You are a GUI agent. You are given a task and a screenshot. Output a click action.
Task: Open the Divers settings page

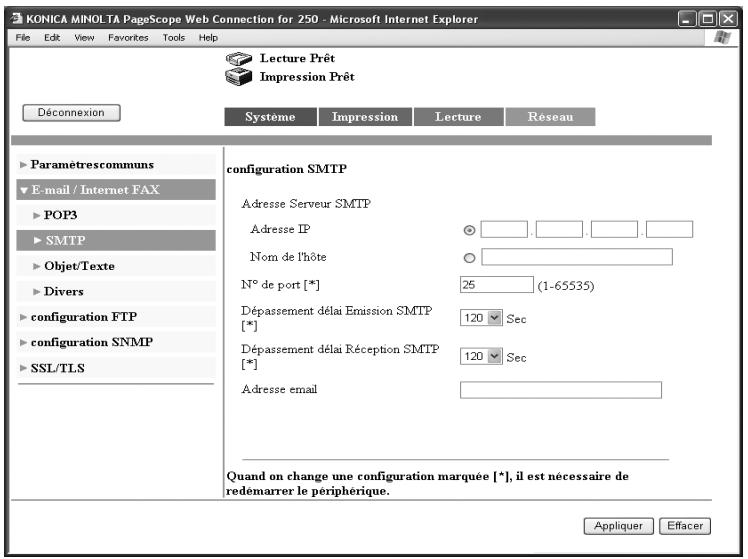click(116, 291)
